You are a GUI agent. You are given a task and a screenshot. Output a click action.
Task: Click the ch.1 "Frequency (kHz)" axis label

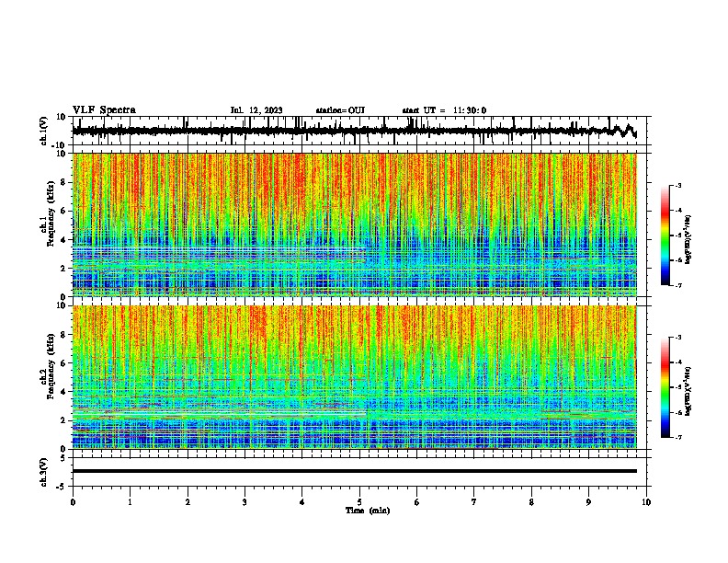tap(50, 213)
